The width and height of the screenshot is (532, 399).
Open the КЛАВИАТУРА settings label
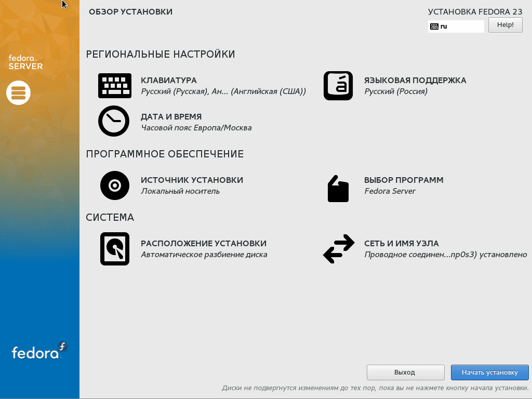point(168,81)
